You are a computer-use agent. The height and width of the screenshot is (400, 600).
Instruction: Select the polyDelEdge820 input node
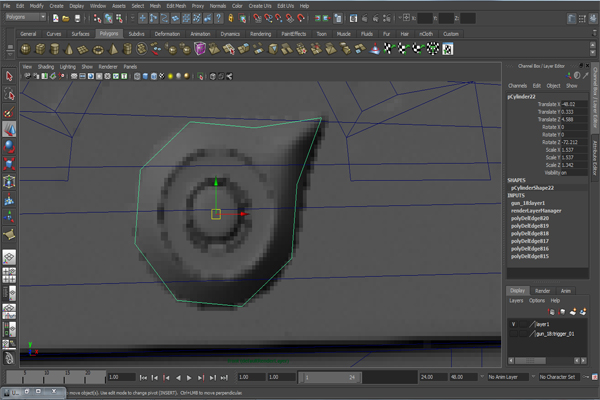pyautogui.click(x=530, y=218)
